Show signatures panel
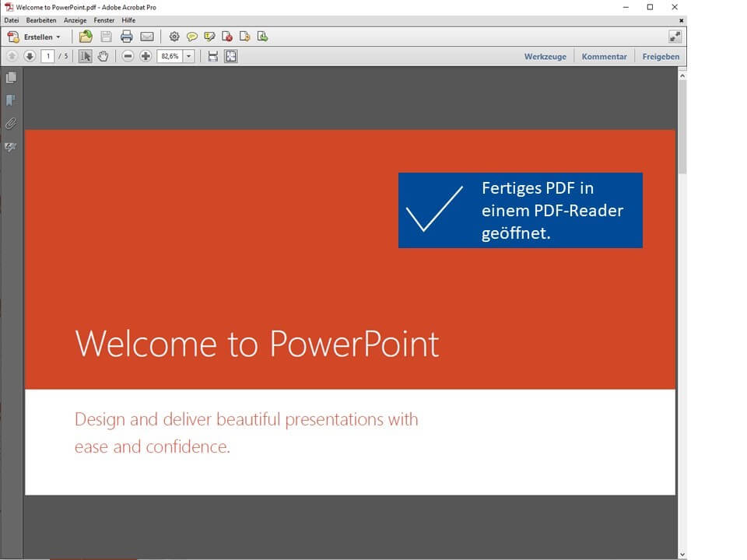Screen dimensions: 747x560 [11, 147]
